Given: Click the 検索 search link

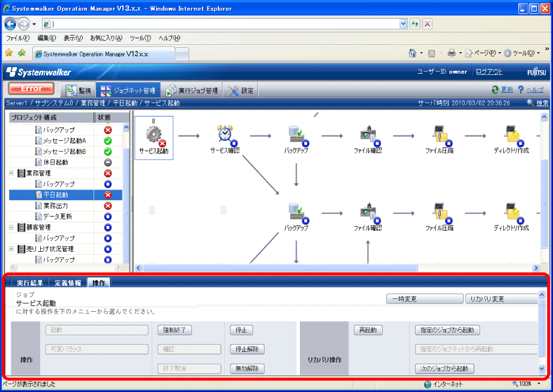Looking at the screenshot, I should [542, 103].
